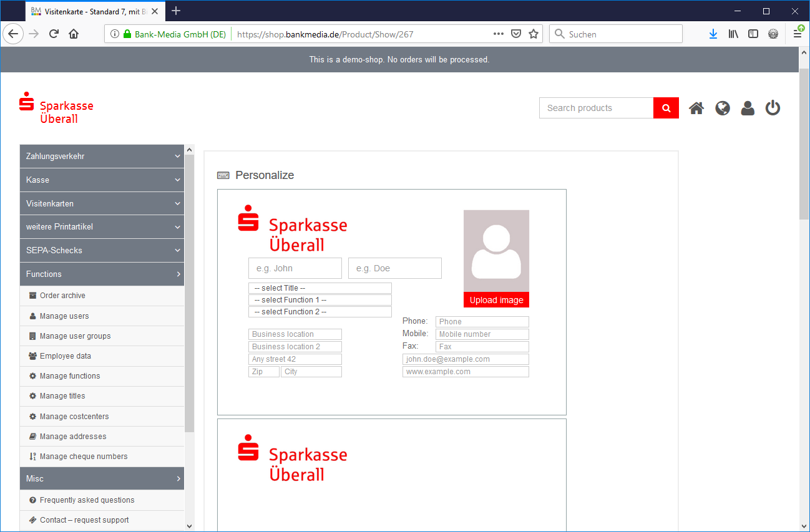
Task: Click the last name field e.g. Doe
Action: pos(395,268)
